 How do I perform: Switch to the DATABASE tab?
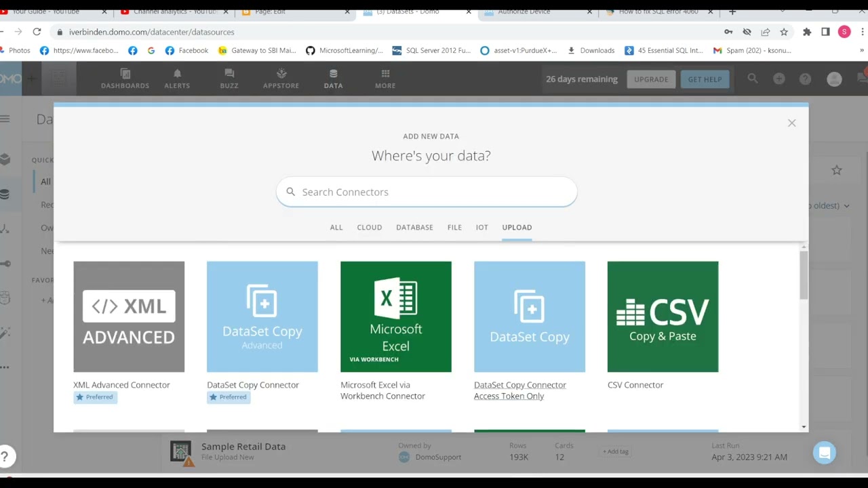point(414,227)
